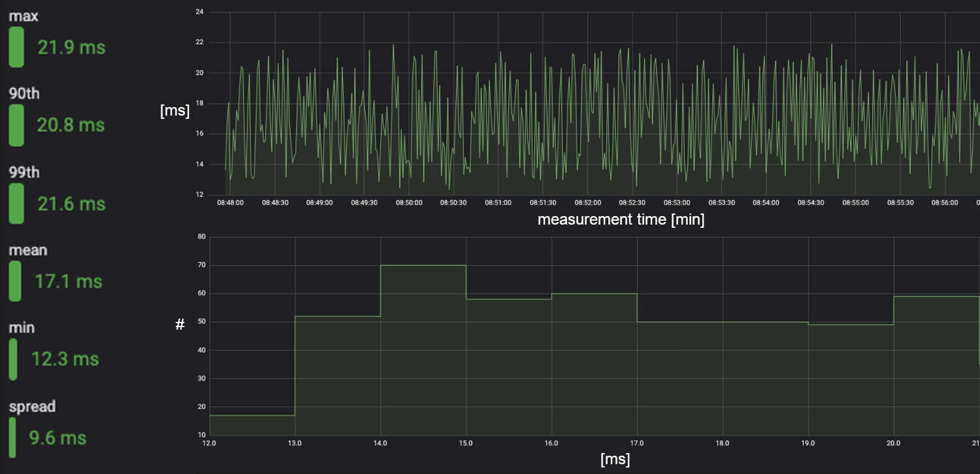The height and width of the screenshot is (474, 980).
Task: Click the [ms] axis title below histogram
Action: pos(616,459)
